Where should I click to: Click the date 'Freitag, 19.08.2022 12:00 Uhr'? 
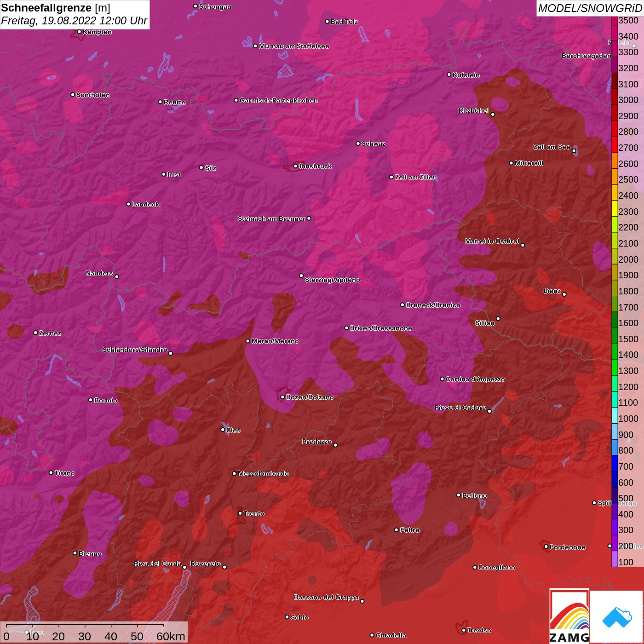[74, 21]
